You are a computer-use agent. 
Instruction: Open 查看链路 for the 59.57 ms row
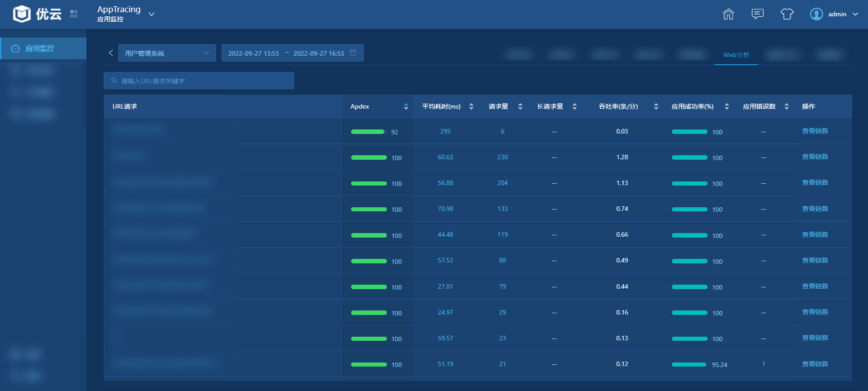pos(815,338)
